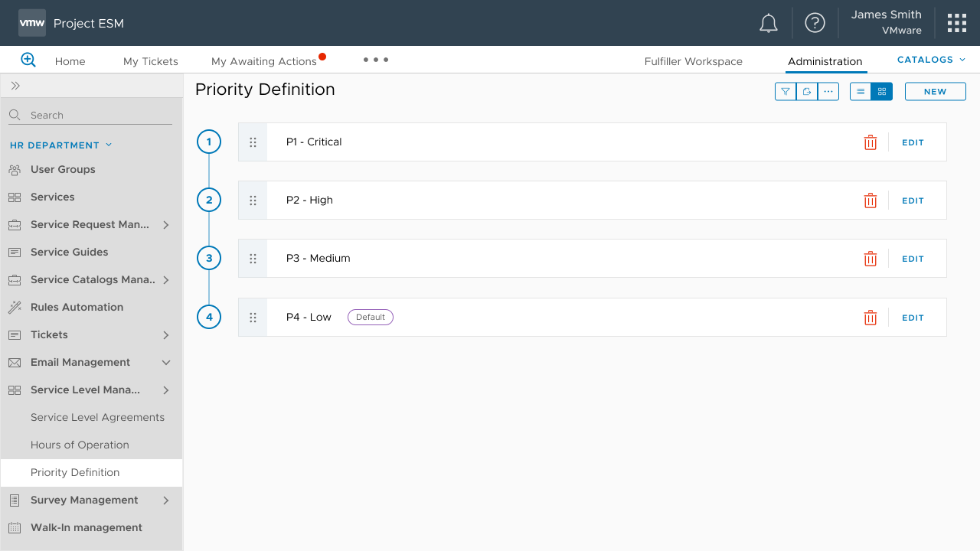
Task: Open the help question mark icon
Action: pos(815,23)
